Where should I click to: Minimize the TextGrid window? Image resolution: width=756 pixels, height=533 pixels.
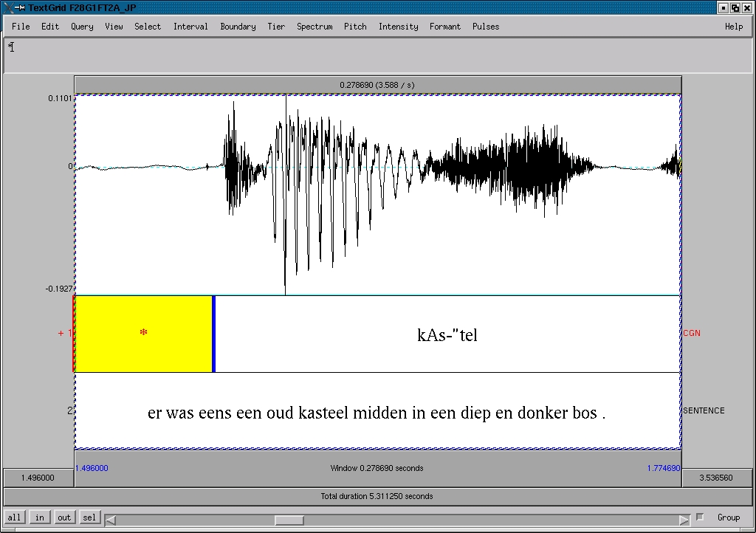pyautogui.click(x=724, y=7)
